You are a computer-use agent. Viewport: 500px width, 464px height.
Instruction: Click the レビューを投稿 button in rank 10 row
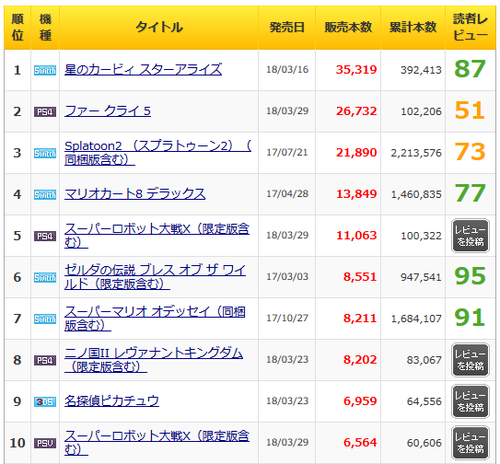470,443
